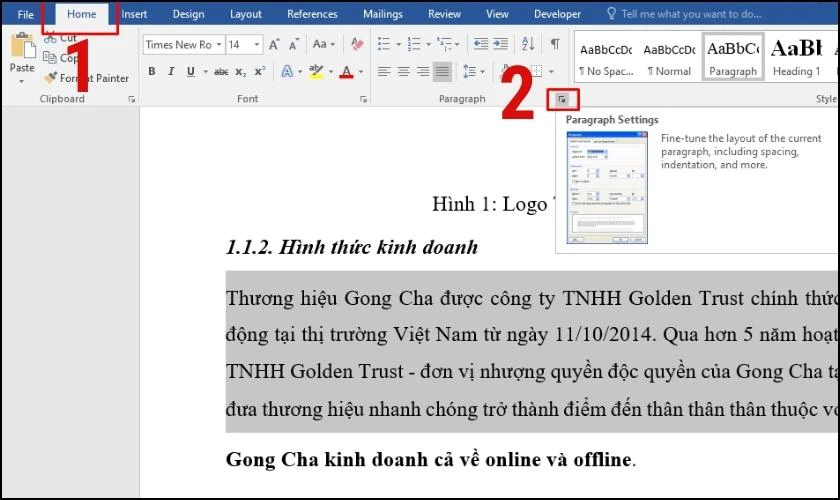Open Clipboard pane launcher
The width and height of the screenshot is (840, 500).
pos(131,99)
